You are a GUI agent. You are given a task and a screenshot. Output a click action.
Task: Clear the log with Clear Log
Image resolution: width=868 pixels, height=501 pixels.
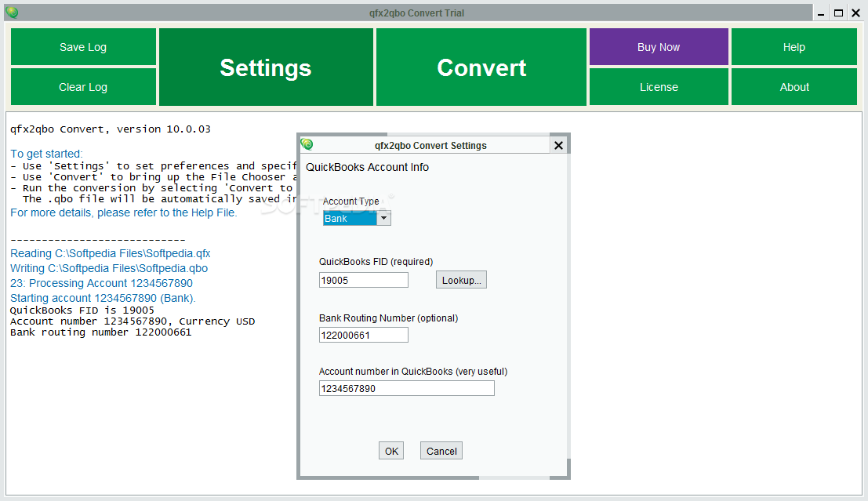83,87
